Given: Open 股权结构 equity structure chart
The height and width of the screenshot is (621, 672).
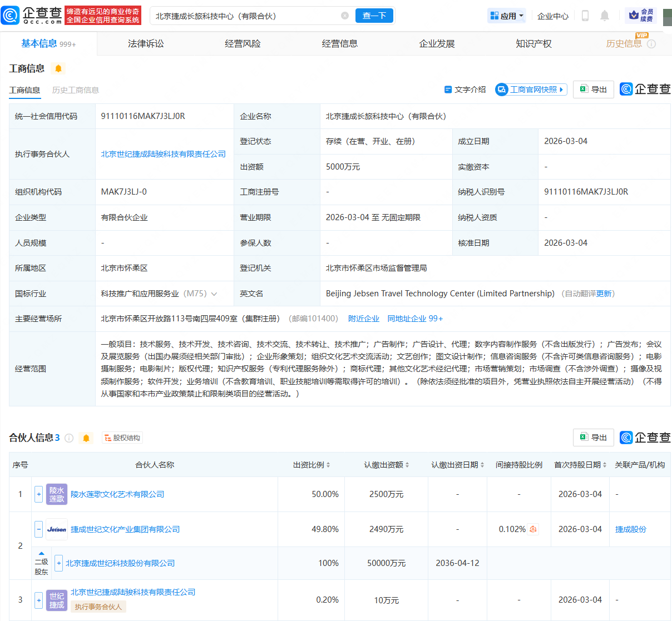Looking at the screenshot, I should point(123,438).
